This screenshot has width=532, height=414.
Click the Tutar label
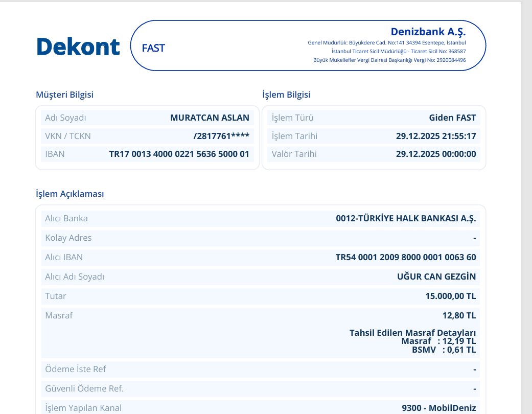[56, 296]
